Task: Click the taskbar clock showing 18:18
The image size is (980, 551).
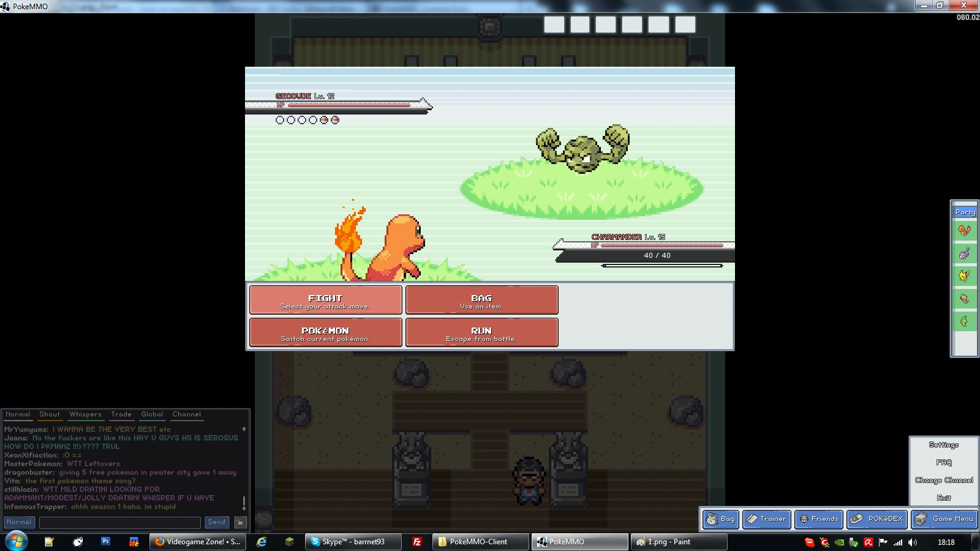Action: coord(946,542)
